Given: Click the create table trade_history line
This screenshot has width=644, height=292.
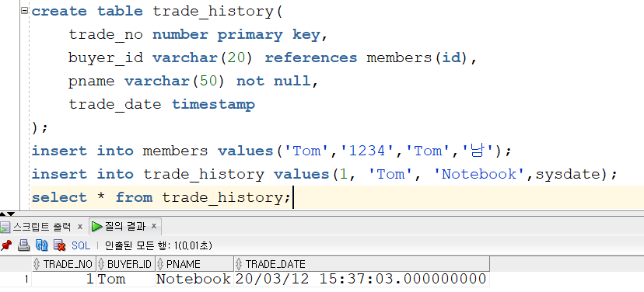Looking at the screenshot, I should click(157, 11).
